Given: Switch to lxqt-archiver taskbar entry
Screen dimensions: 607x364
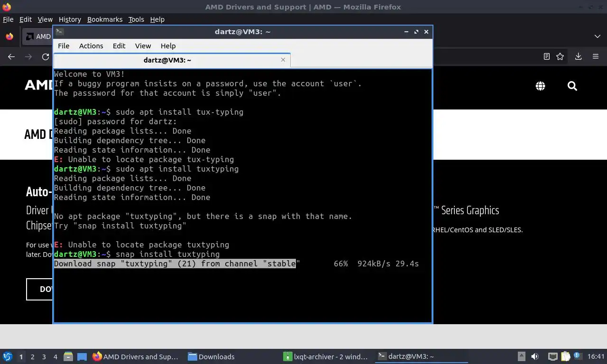Looking at the screenshot, I should tap(327, 356).
